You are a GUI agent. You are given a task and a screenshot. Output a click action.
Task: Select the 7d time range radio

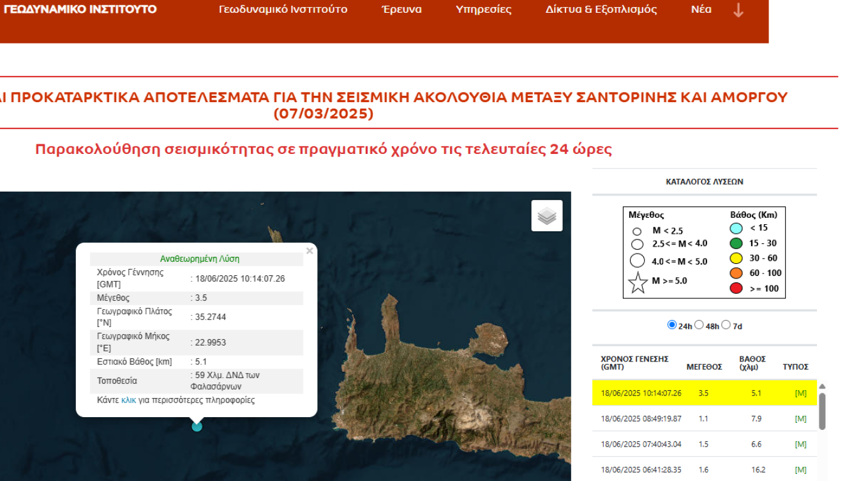tap(726, 324)
